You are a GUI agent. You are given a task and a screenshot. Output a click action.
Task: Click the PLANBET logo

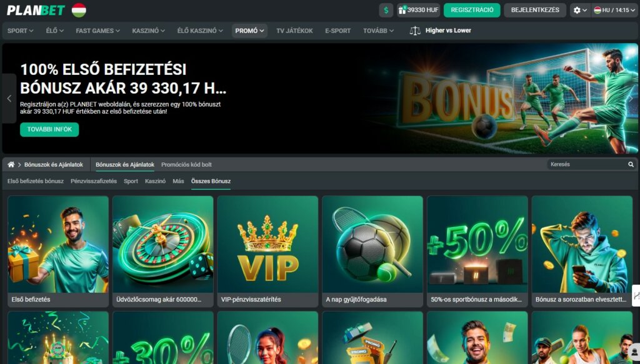pyautogui.click(x=36, y=10)
